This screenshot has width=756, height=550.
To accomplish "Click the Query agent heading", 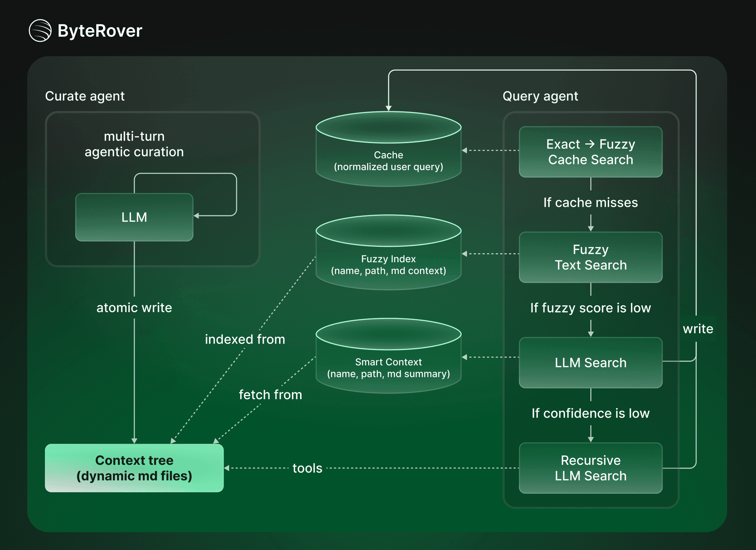I will [540, 96].
